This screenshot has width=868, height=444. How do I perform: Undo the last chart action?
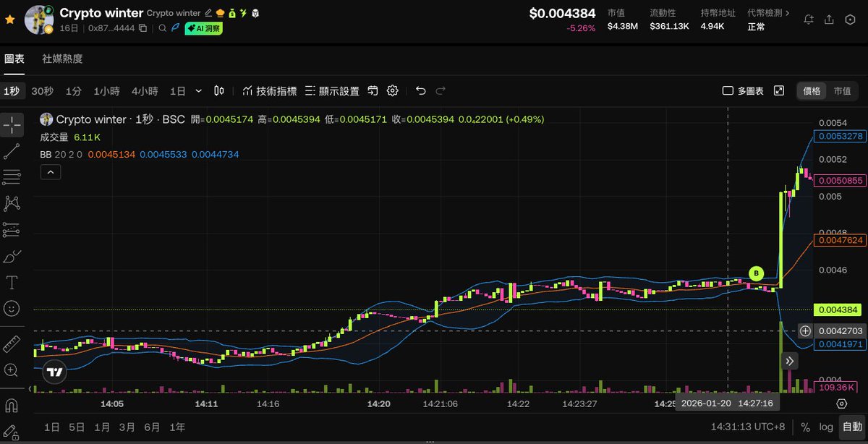pyautogui.click(x=420, y=90)
